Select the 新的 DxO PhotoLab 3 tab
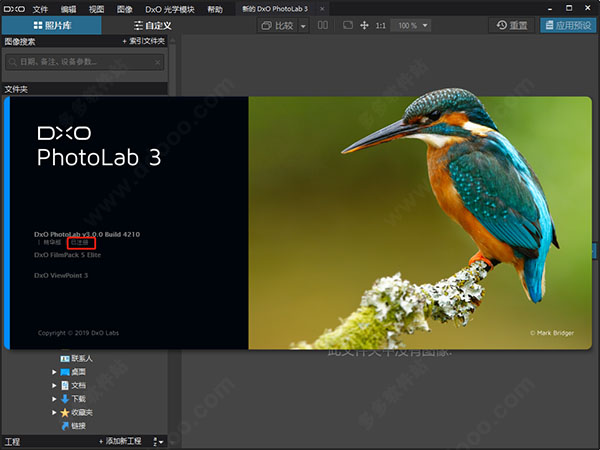The height and width of the screenshot is (450, 600). (x=275, y=8)
